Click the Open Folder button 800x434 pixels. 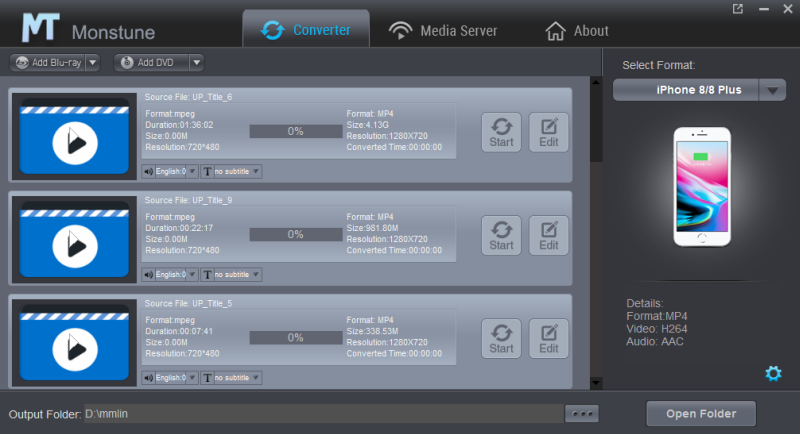pos(700,413)
